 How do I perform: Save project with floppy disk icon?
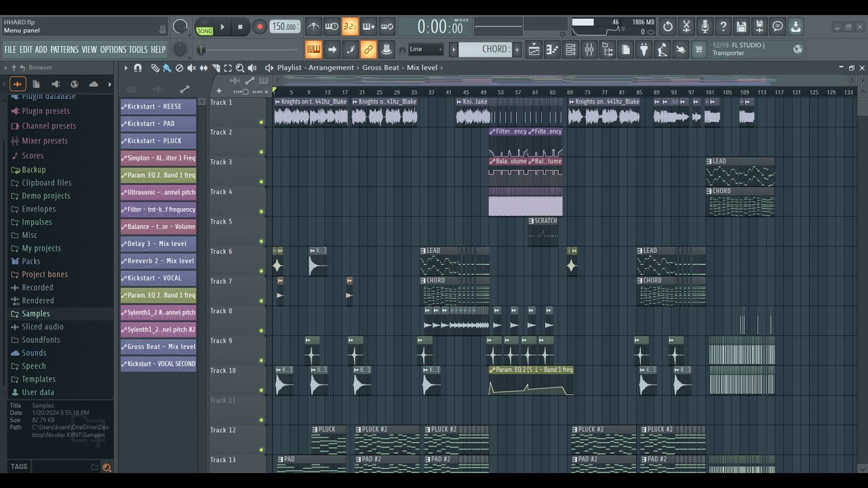pos(741,26)
